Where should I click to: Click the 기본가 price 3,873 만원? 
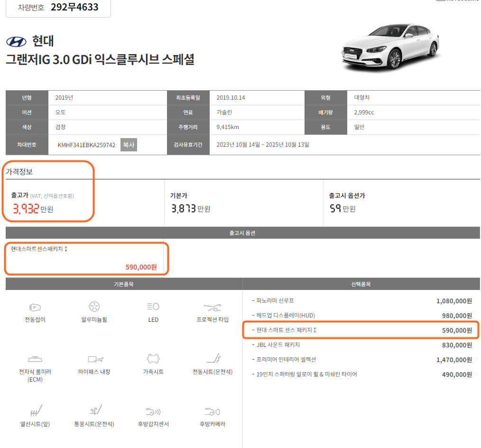point(191,209)
